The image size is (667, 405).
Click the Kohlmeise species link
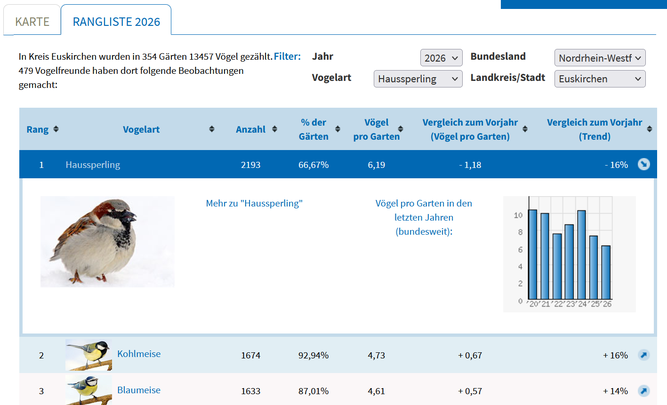point(138,354)
